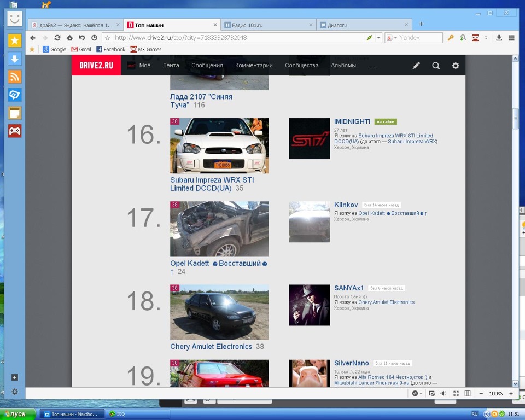Screen dimensions: 525x420
Task: Click the RU language indicator in tray
Action: tap(475, 414)
